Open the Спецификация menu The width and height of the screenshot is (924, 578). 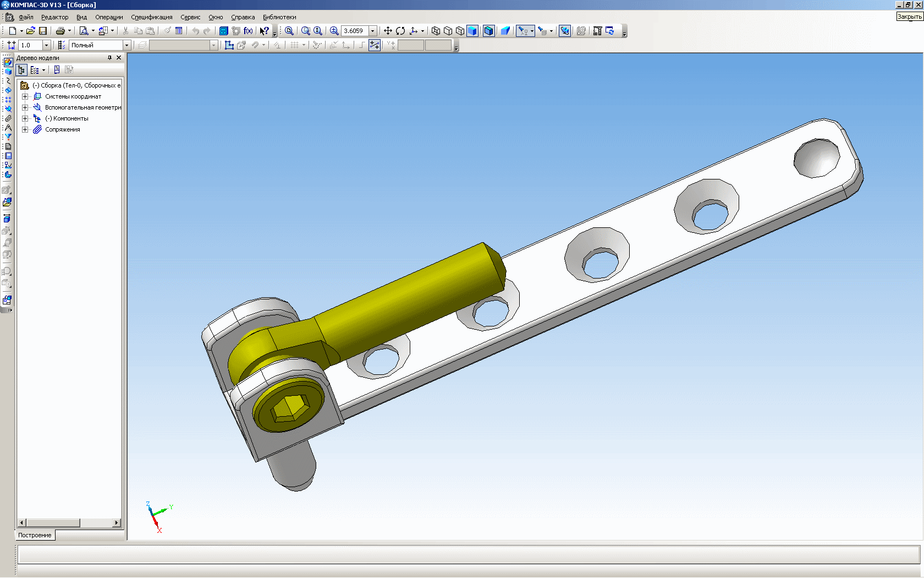[x=151, y=17]
